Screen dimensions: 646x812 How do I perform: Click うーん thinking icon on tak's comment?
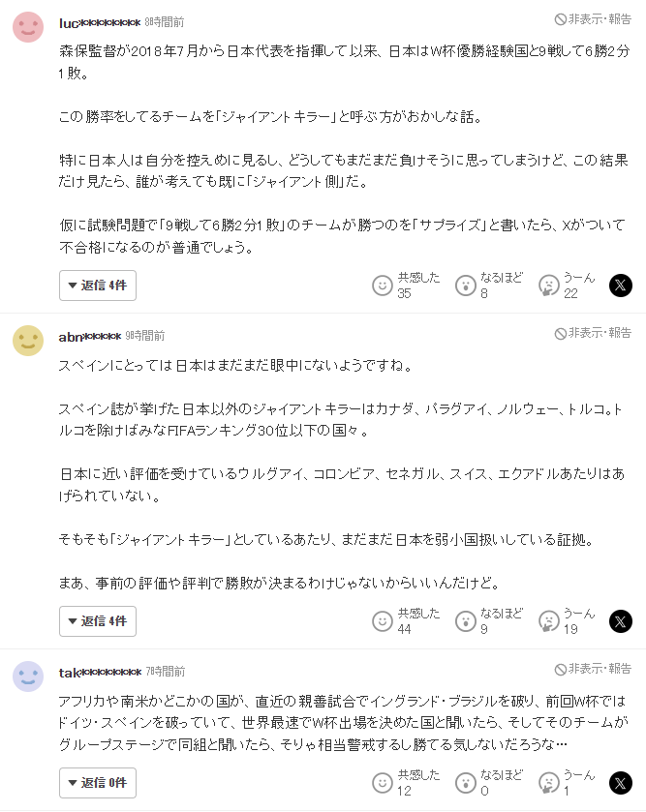pyautogui.click(x=548, y=782)
